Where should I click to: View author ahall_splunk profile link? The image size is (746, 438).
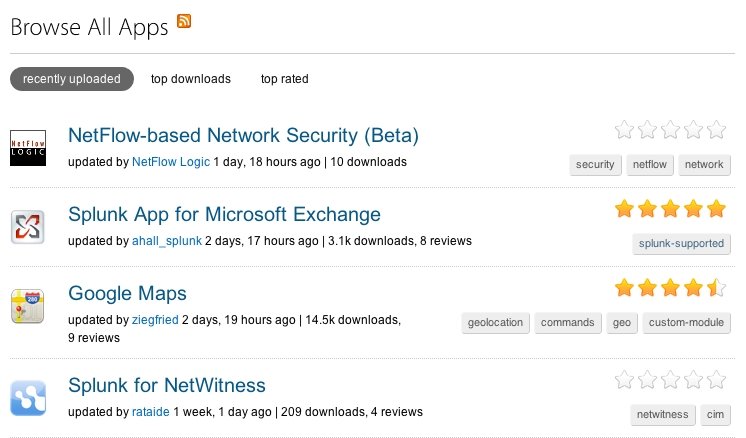point(167,241)
